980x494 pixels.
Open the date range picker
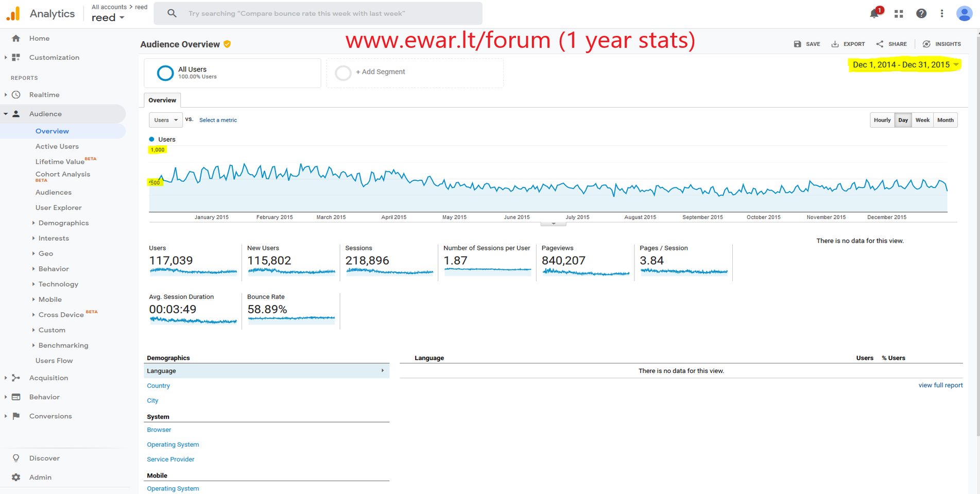905,65
